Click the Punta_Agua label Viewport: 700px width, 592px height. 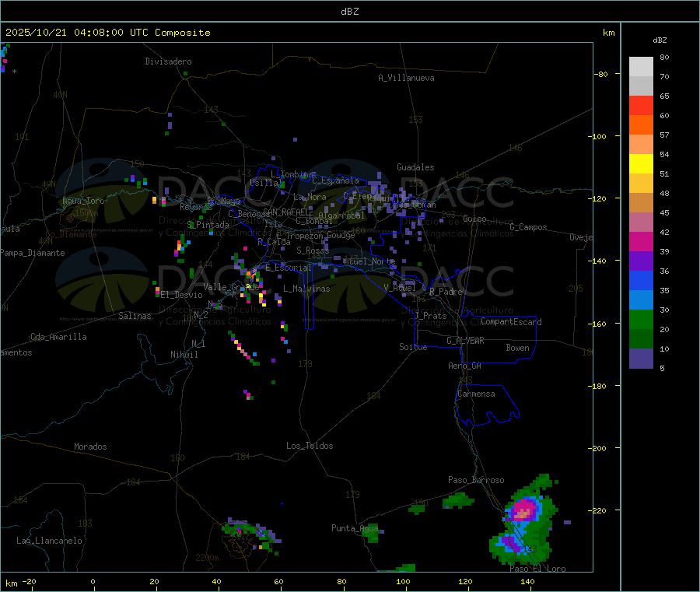[355, 528]
